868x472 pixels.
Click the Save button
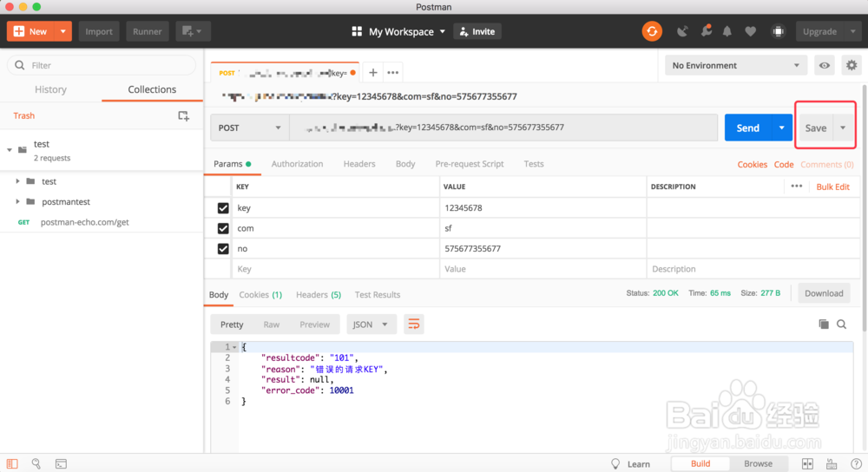(x=815, y=128)
